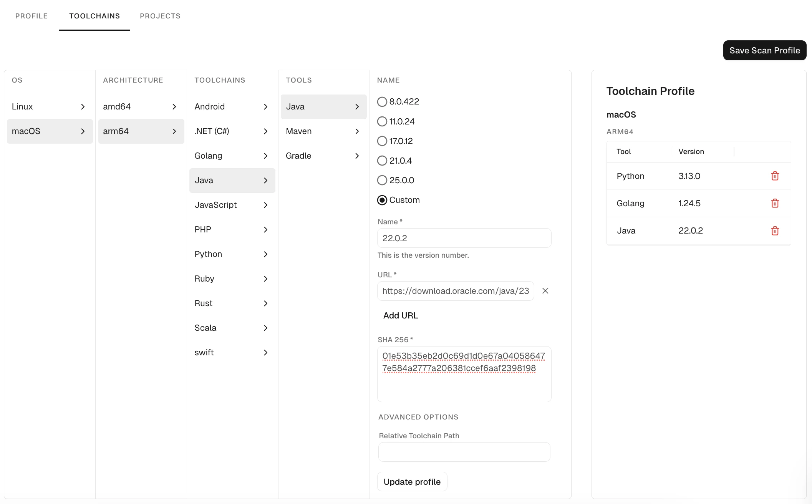Open the Java tool in Tools column

324,106
